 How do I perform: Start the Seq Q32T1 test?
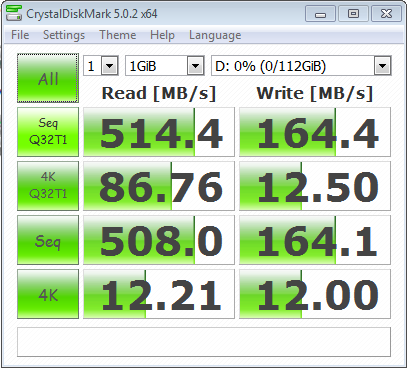pos(48,132)
